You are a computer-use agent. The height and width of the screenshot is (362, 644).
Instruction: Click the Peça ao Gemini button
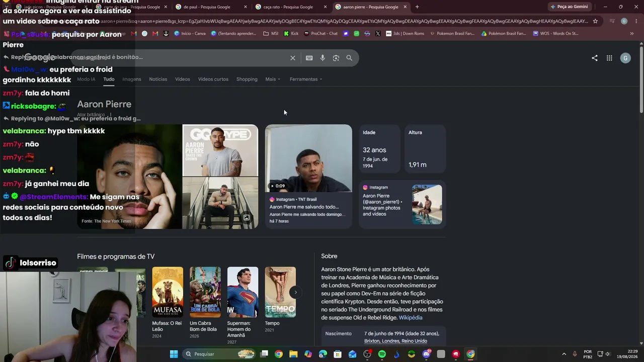pos(569,7)
